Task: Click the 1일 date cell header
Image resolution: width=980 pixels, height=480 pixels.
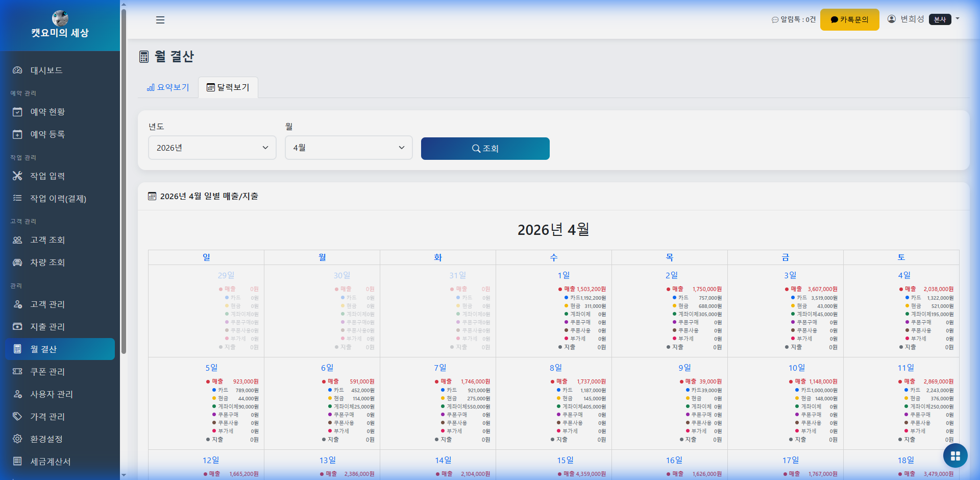Action: pos(563,275)
